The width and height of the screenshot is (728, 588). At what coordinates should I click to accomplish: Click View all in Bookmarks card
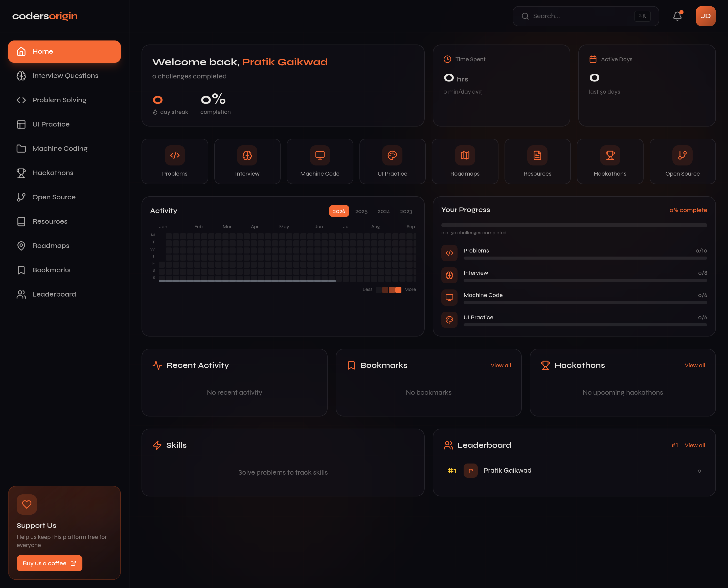(500, 365)
